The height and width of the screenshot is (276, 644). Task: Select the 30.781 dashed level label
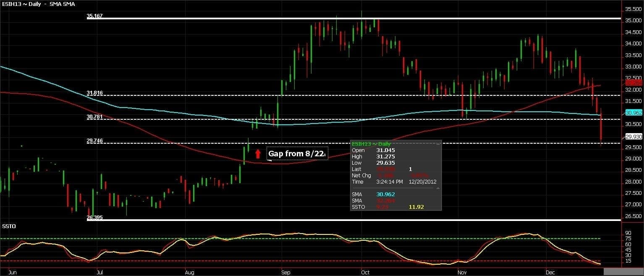tap(94, 117)
